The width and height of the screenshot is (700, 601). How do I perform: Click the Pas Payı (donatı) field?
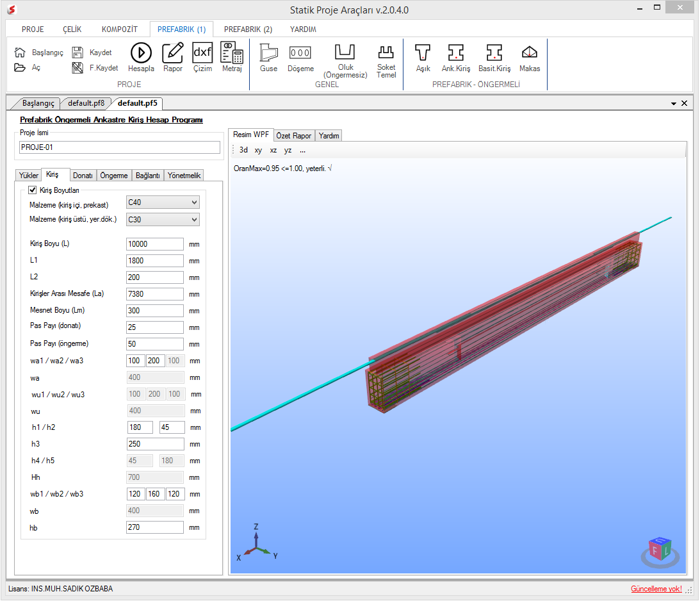[x=155, y=327]
